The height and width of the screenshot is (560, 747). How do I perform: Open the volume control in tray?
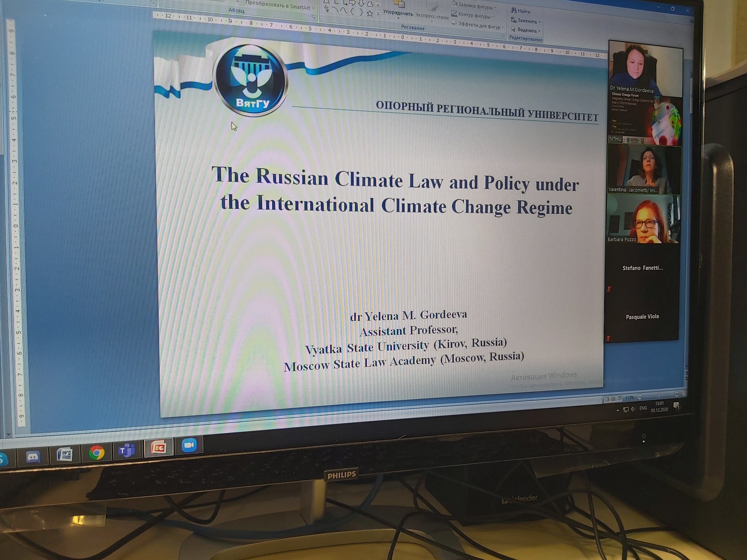633,409
